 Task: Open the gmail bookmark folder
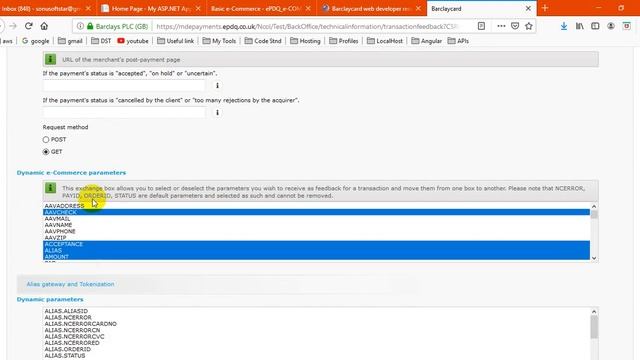click(70, 41)
